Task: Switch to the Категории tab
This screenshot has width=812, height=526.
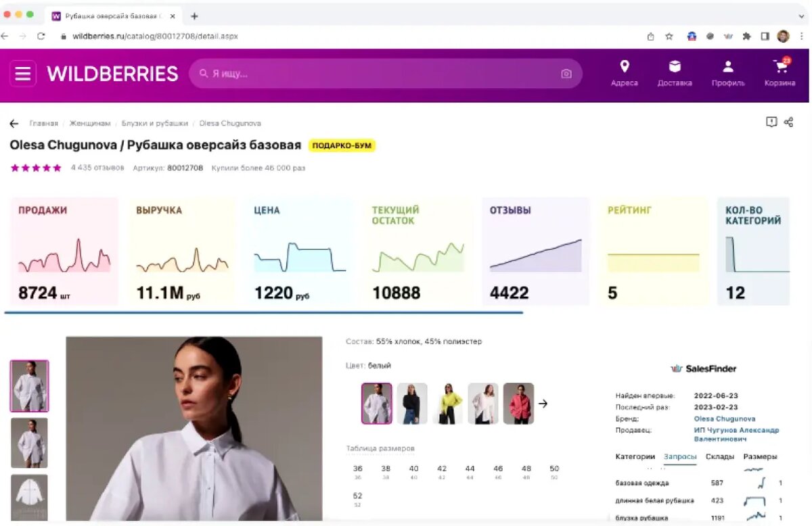Action: point(635,456)
